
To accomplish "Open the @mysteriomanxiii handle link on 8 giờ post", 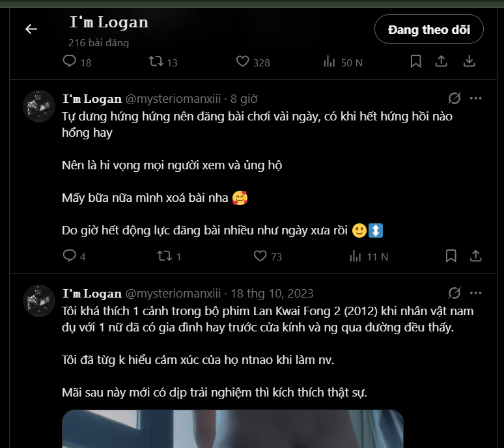I will point(173,99).
